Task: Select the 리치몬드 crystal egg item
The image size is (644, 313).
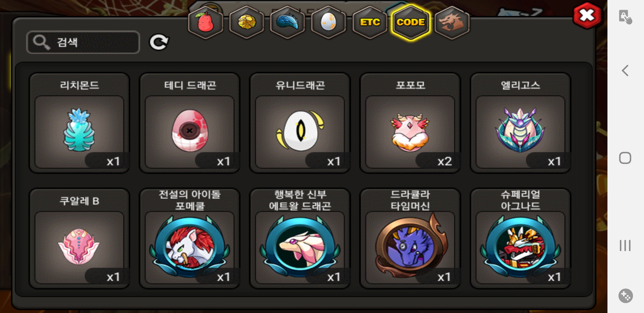Action: (79, 123)
